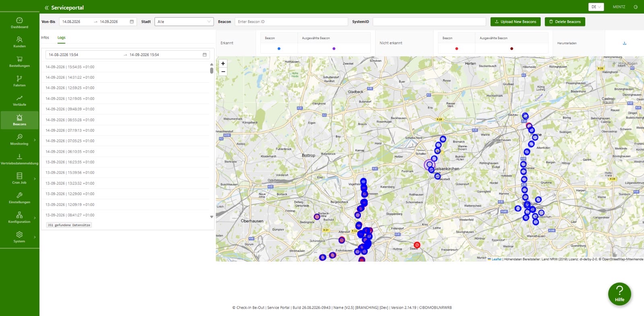
Task: Open the Dashboard sidebar icon
Action: 19,20
